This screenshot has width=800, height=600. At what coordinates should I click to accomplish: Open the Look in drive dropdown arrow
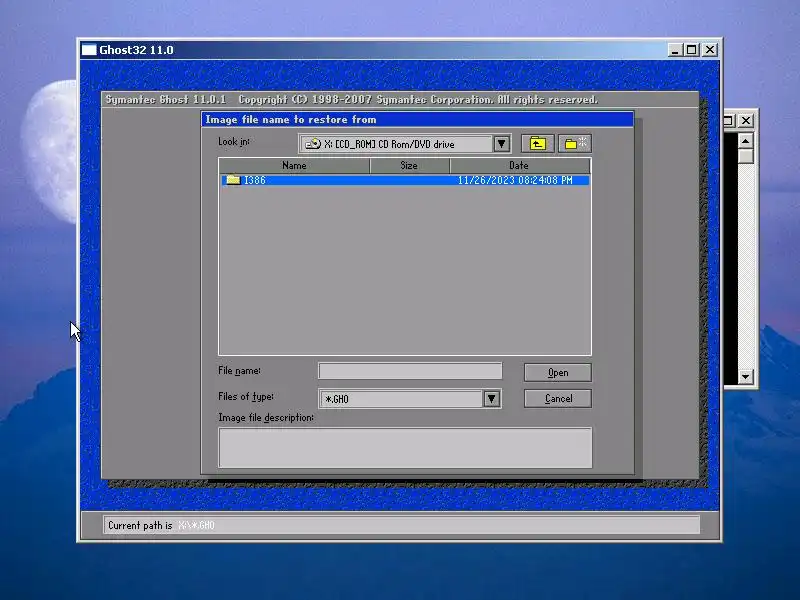tap(502, 144)
